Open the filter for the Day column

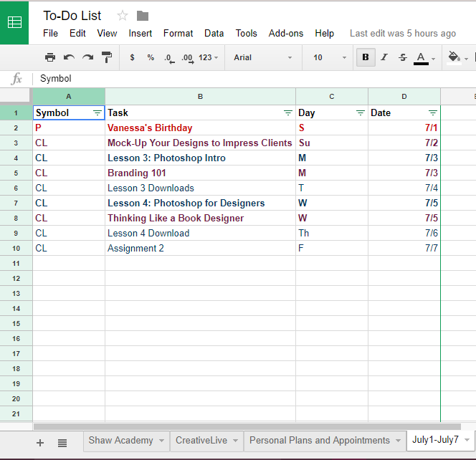pyautogui.click(x=361, y=113)
